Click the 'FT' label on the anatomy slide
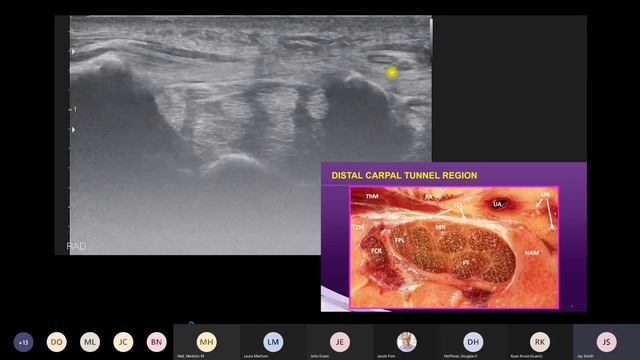Screen dimensions: 640x360 pyautogui.click(x=466, y=263)
